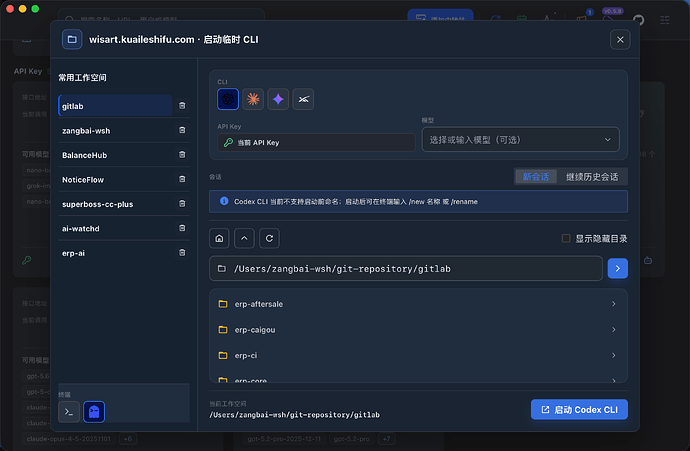Delete the NoticeFlow workspace entry
The height and width of the screenshot is (451, 690).
tap(182, 179)
